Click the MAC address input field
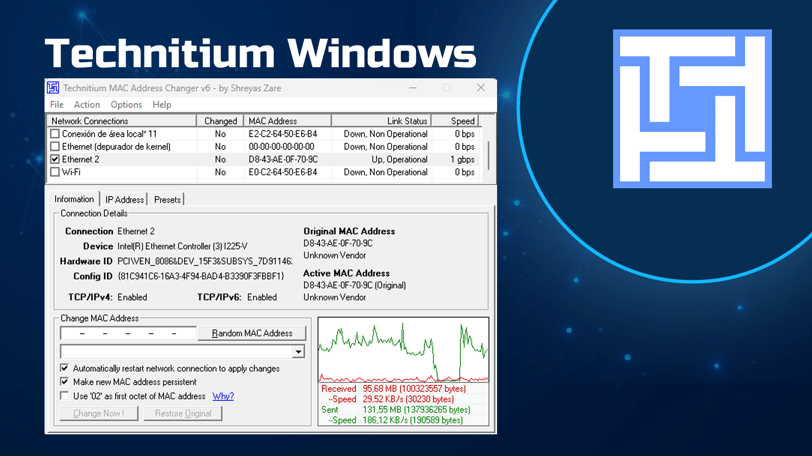812x456 pixels. (x=128, y=333)
